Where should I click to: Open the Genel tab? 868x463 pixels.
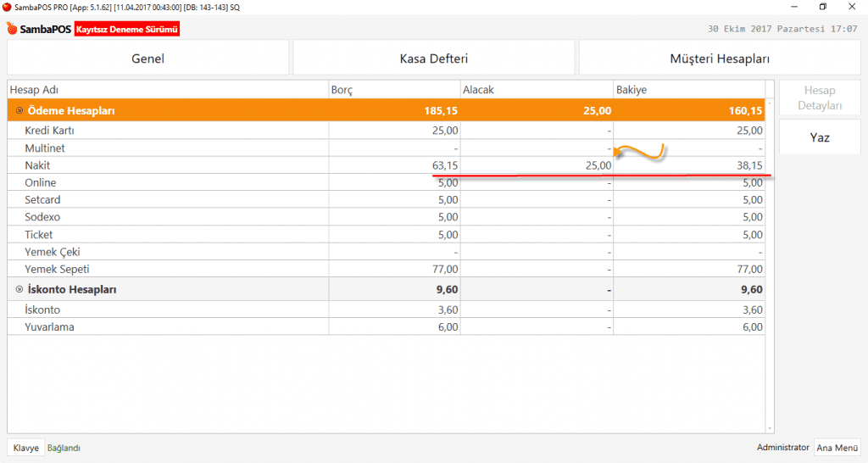pos(147,59)
